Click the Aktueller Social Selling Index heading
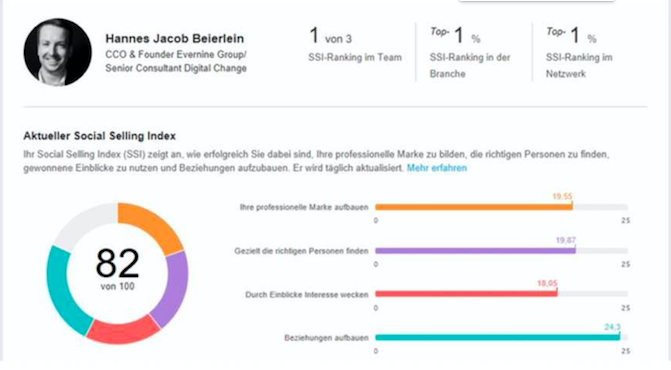671x370 pixels. point(100,136)
